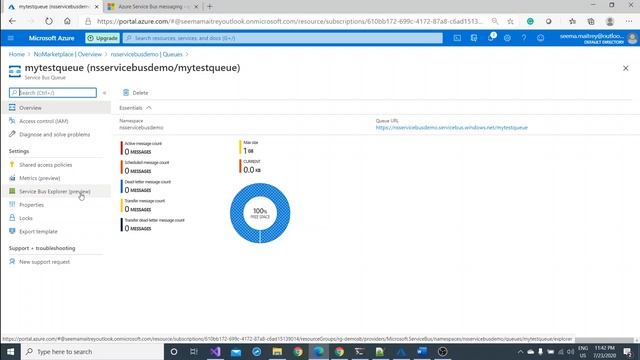Viewport: 640px width, 360px height.
Task: Focus the Azure resource search box
Action: point(282,38)
